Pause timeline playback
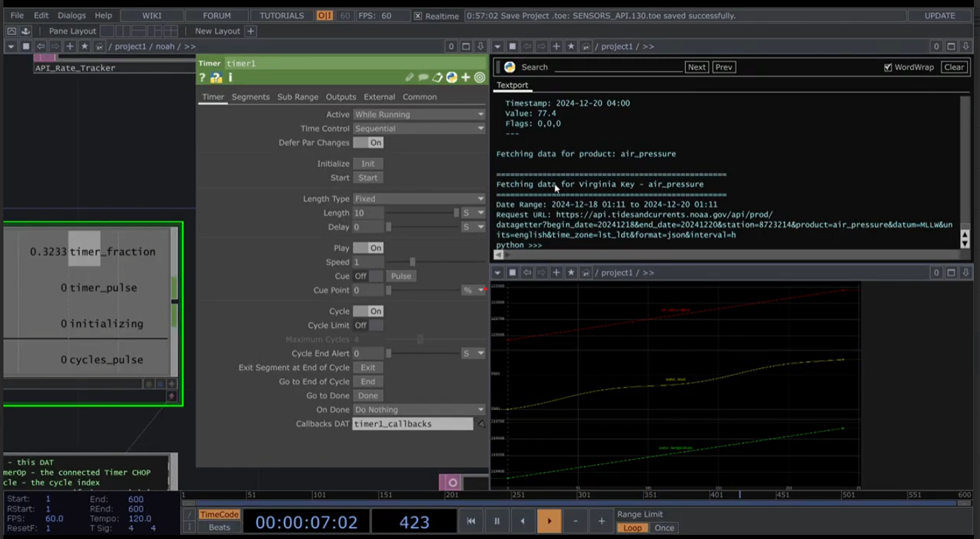 [497, 521]
